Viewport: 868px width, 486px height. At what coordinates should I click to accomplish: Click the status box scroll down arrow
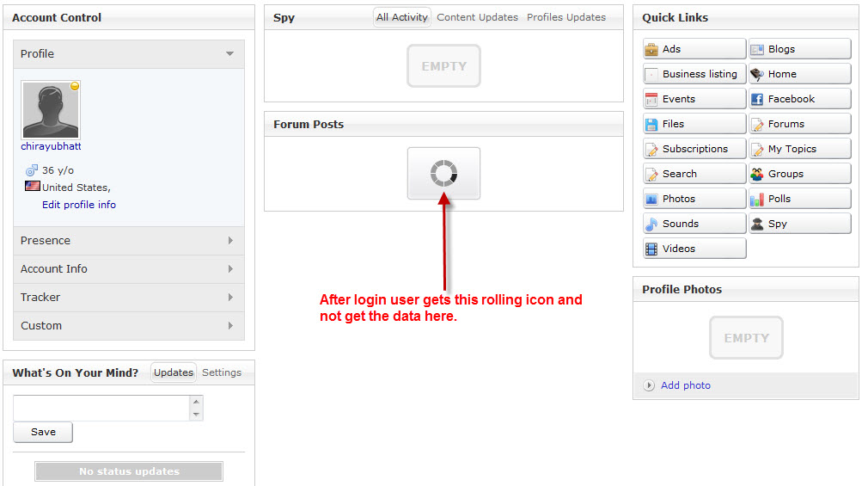click(196, 415)
